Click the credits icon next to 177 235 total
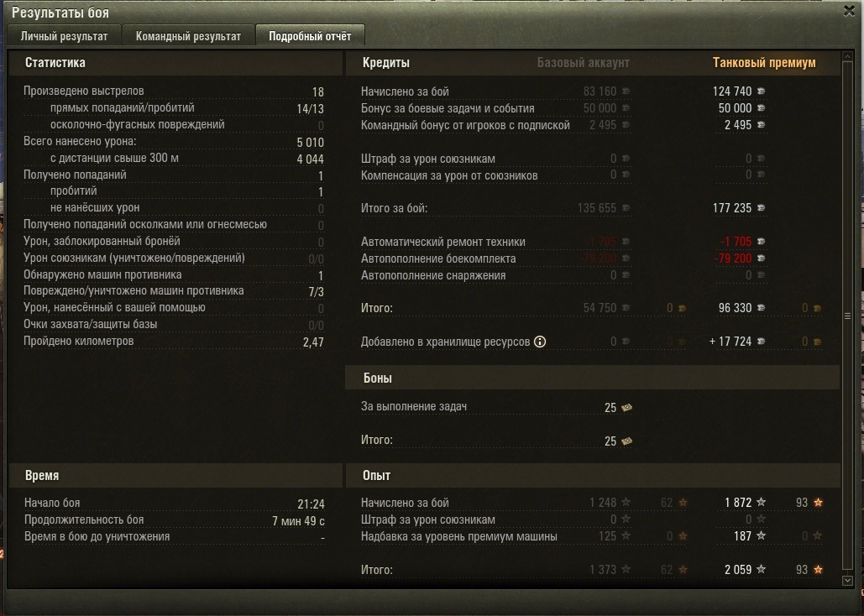864x616 pixels. click(x=761, y=208)
